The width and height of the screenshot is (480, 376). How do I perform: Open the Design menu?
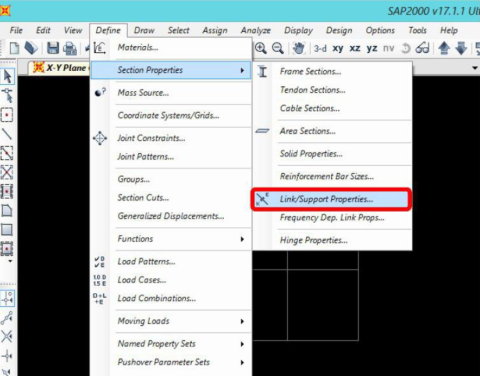[339, 30]
